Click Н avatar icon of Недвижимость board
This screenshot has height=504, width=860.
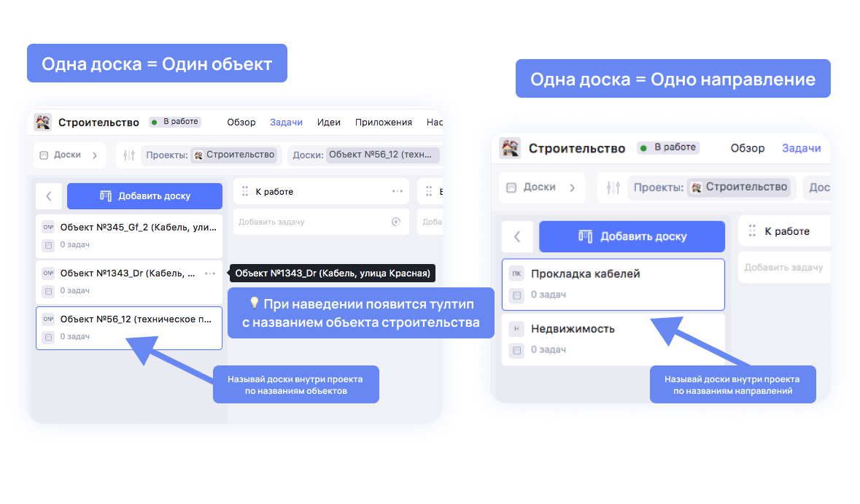pos(516,329)
